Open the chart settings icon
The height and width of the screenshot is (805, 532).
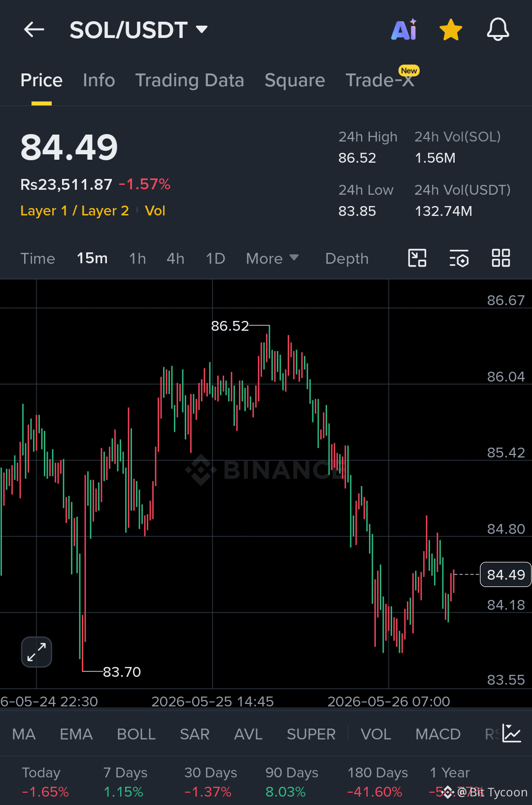459,258
